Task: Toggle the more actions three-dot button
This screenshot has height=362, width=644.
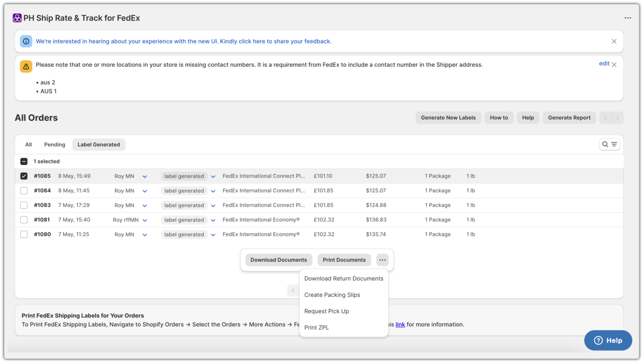Action: [382, 260]
